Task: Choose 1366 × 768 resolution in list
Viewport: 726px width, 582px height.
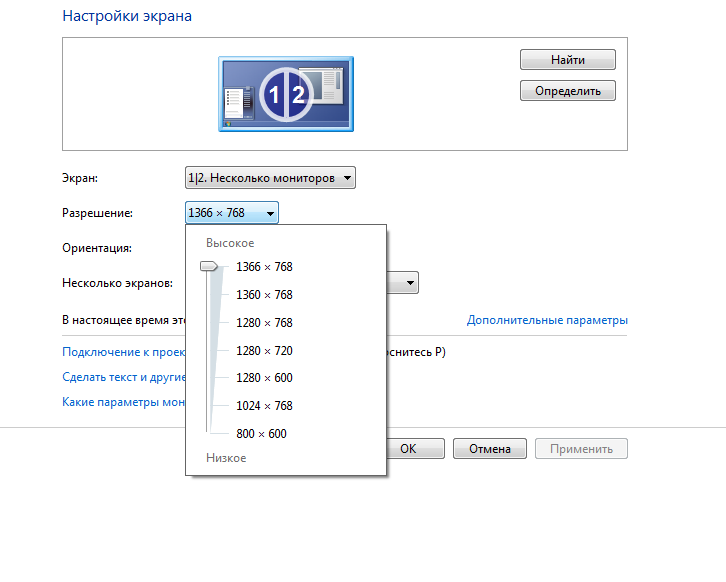Action: pos(264,267)
